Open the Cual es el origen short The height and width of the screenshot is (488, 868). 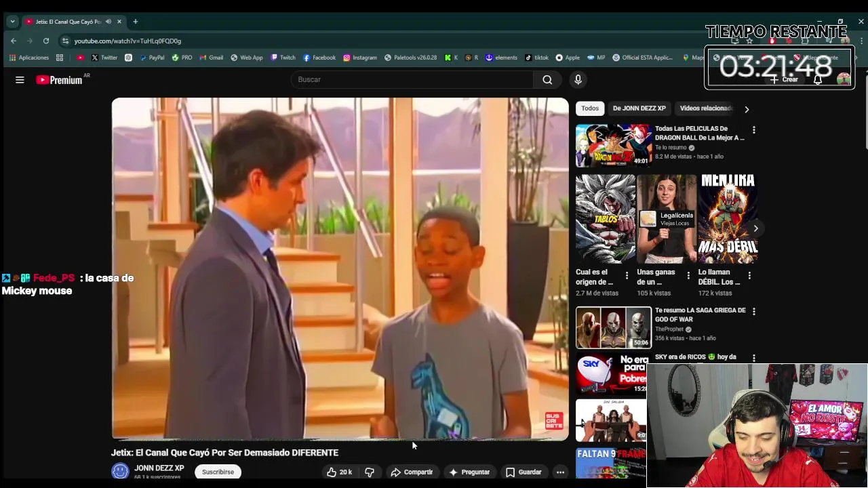[605, 218]
